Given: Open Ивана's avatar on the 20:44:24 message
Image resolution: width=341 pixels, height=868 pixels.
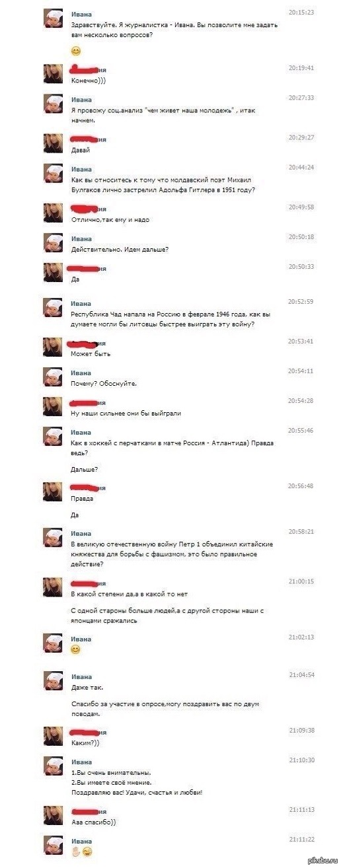Looking at the screenshot, I should pyautogui.click(x=53, y=173).
